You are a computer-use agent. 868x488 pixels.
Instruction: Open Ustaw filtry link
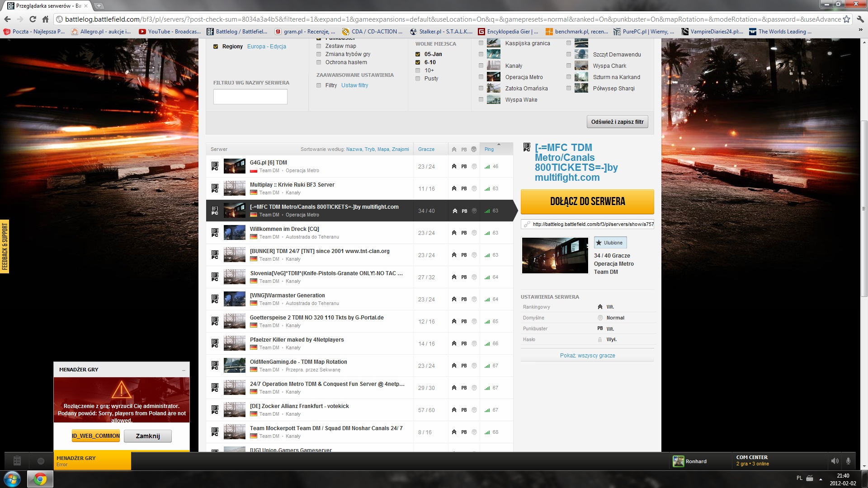point(355,85)
